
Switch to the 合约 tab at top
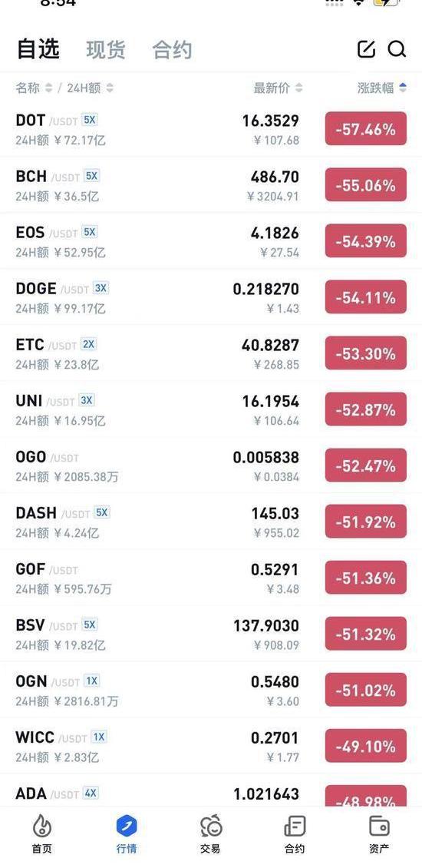click(172, 50)
